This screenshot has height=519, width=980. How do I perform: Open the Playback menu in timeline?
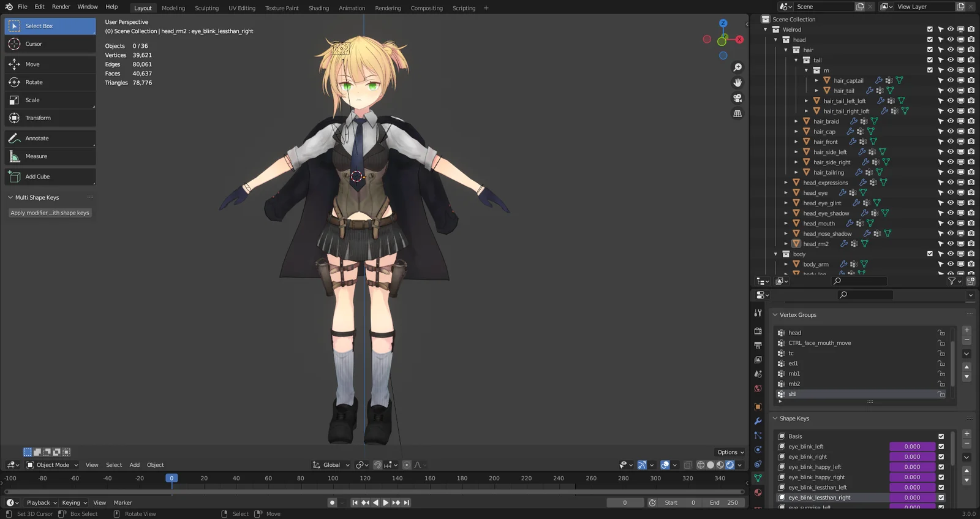tap(42, 502)
